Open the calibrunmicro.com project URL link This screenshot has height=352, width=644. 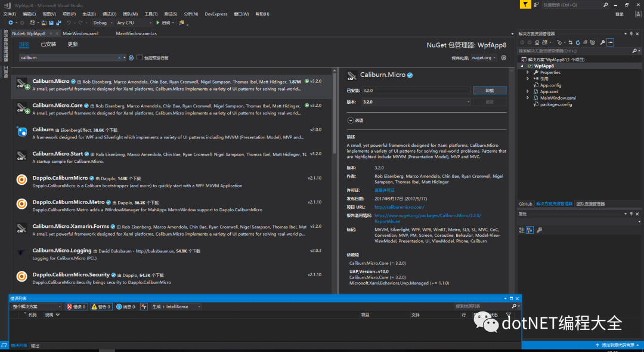tap(399, 207)
